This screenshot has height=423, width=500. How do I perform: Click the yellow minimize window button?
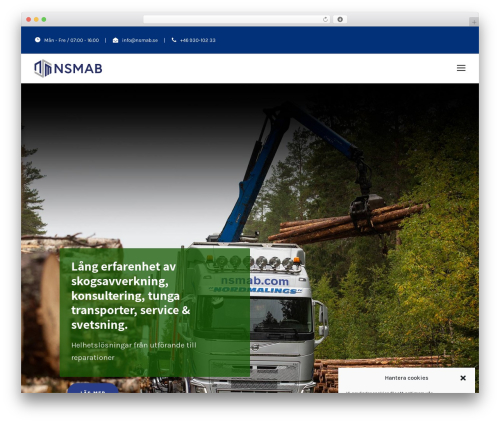[36, 19]
